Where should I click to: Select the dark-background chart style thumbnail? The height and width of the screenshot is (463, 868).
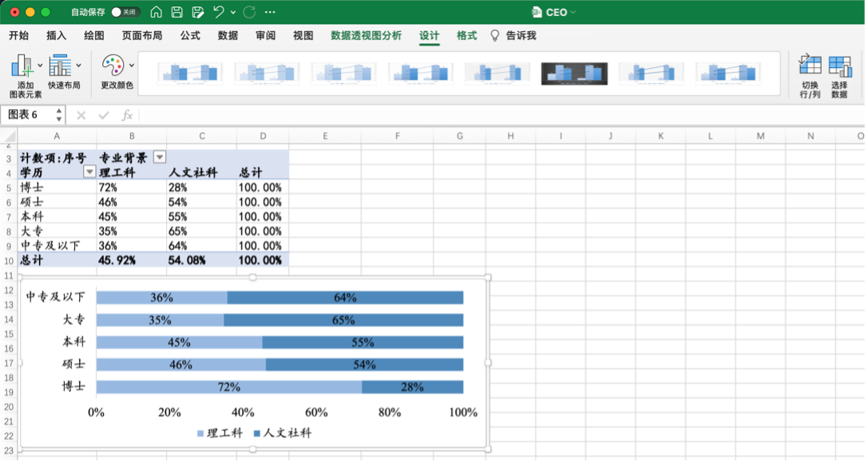point(574,73)
